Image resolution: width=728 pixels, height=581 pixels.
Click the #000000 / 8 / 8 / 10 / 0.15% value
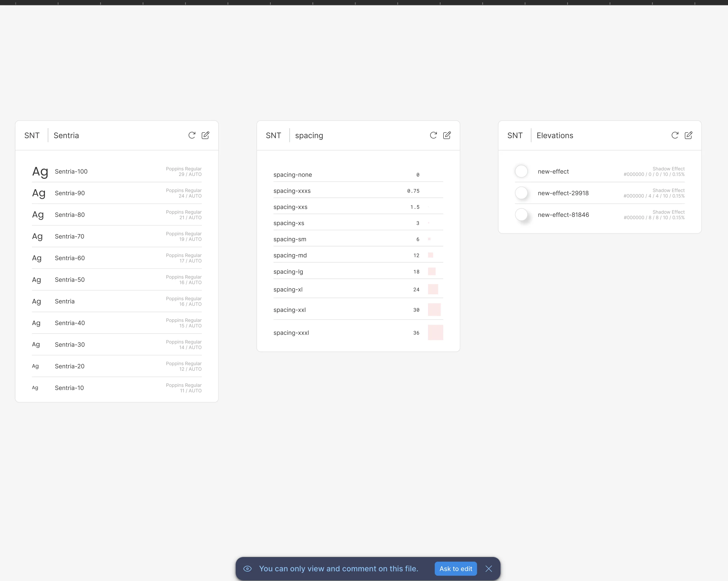tap(654, 217)
